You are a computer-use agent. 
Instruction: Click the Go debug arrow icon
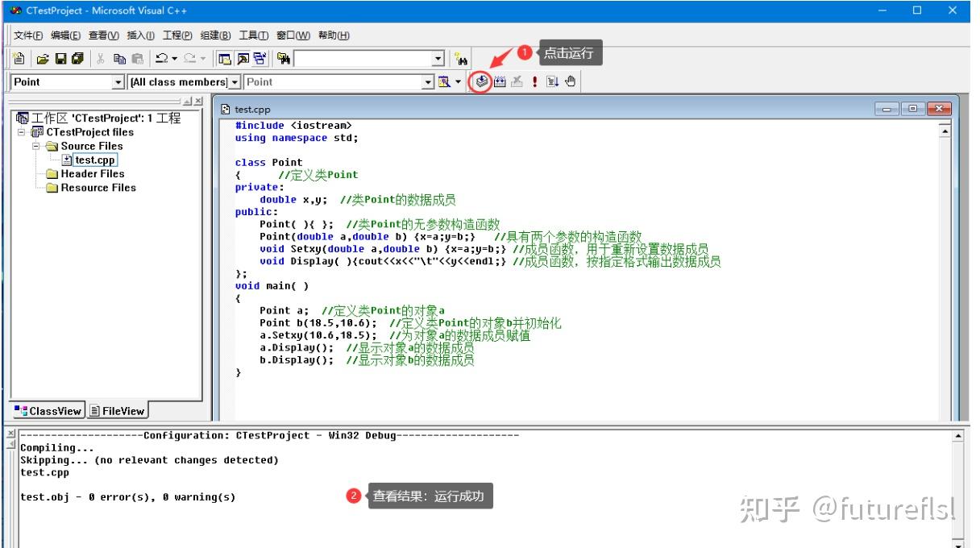click(x=553, y=81)
